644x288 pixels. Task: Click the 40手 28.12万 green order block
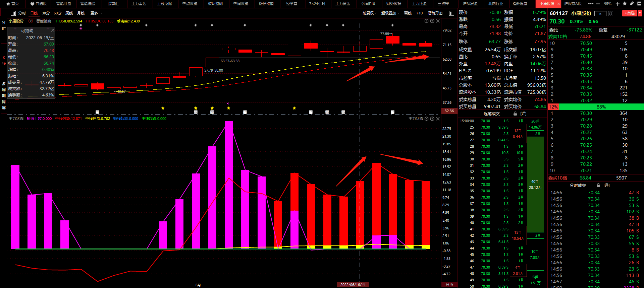pyautogui.click(x=535, y=184)
